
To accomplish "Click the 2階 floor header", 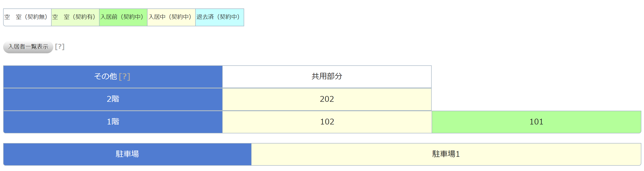I will coord(113,99).
